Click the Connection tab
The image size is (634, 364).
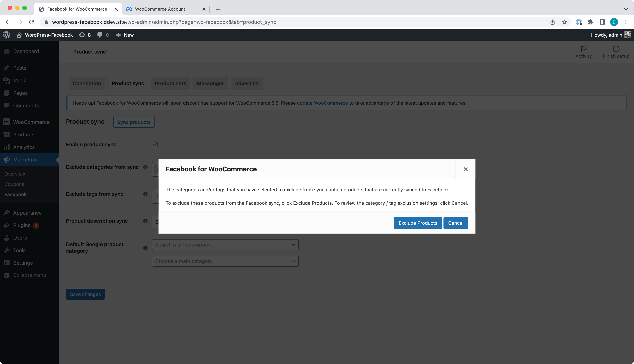point(87,83)
